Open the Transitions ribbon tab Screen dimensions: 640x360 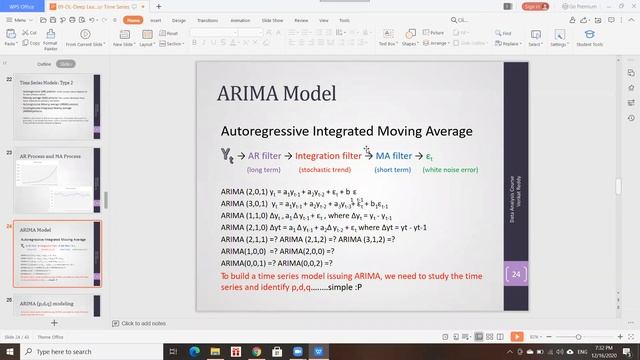(x=207, y=20)
